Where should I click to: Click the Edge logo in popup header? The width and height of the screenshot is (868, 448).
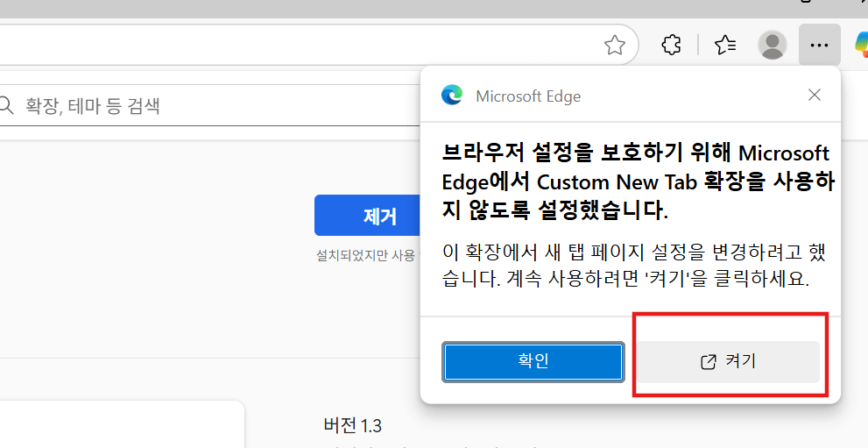pyautogui.click(x=452, y=96)
